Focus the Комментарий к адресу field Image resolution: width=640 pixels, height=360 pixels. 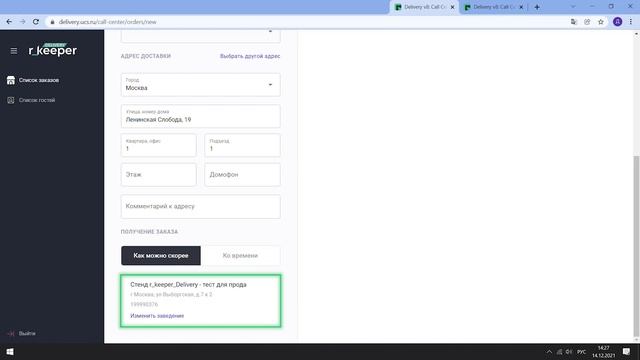[x=200, y=206]
